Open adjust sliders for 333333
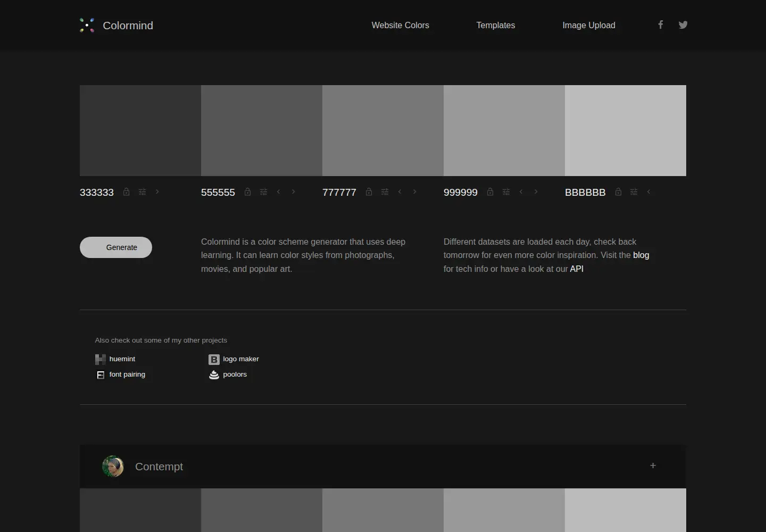 pyautogui.click(x=142, y=192)
